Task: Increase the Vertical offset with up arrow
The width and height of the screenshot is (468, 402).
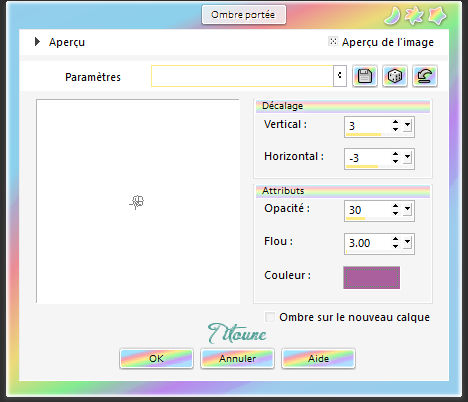Action: pyautogui.click(x=395, y=122)
